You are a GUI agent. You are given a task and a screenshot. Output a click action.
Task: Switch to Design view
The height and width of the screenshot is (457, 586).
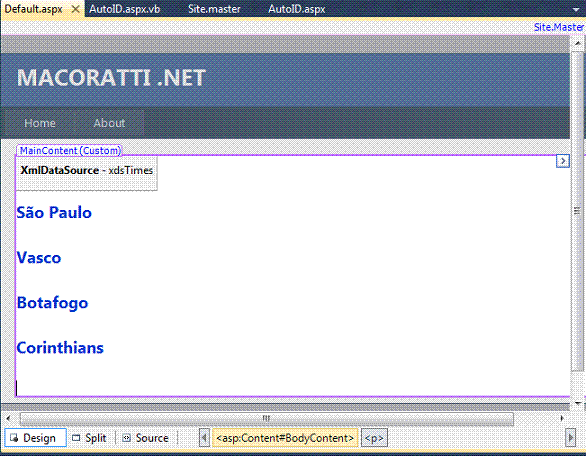click(x=35, y=438)
